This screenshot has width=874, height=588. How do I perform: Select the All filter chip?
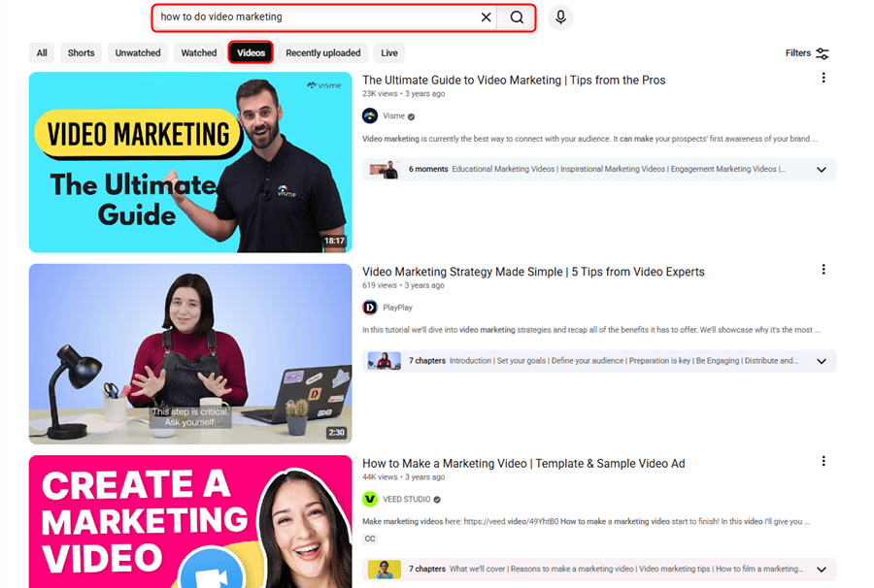pos(42,53)
